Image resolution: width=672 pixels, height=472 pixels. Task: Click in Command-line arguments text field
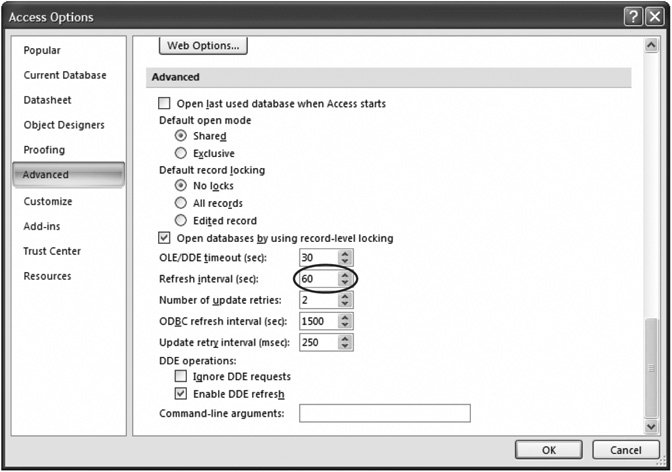[384, 413]
